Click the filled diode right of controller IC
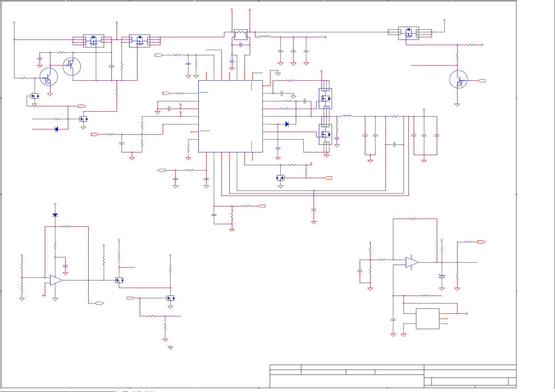This screenshot has width=555, height=392. point(287,124)
